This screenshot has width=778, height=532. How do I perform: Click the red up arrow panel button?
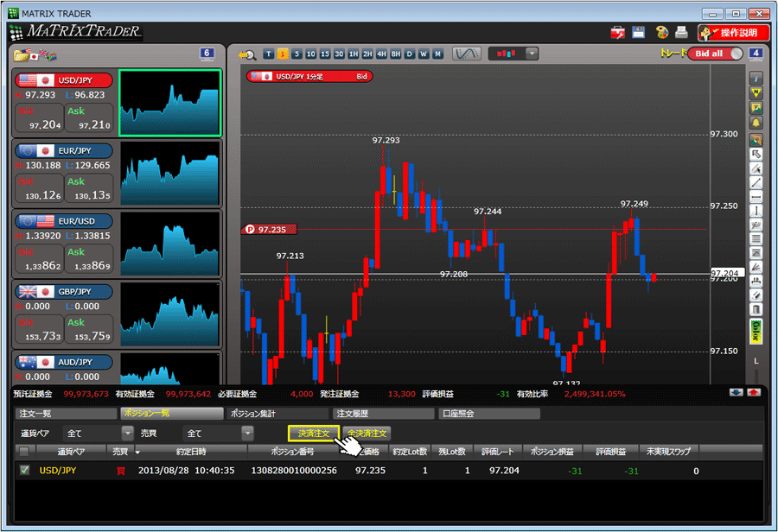tap(754, 393)
